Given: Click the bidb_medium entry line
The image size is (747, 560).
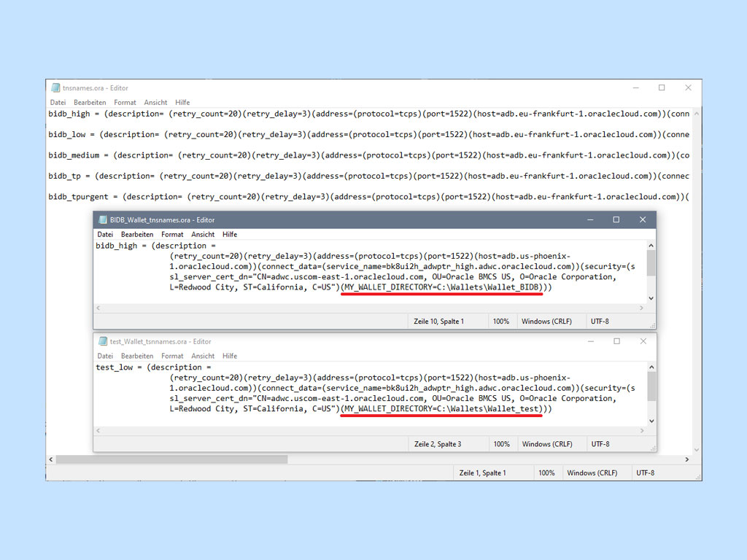Looking at the screenshot, I should point(368,155).
